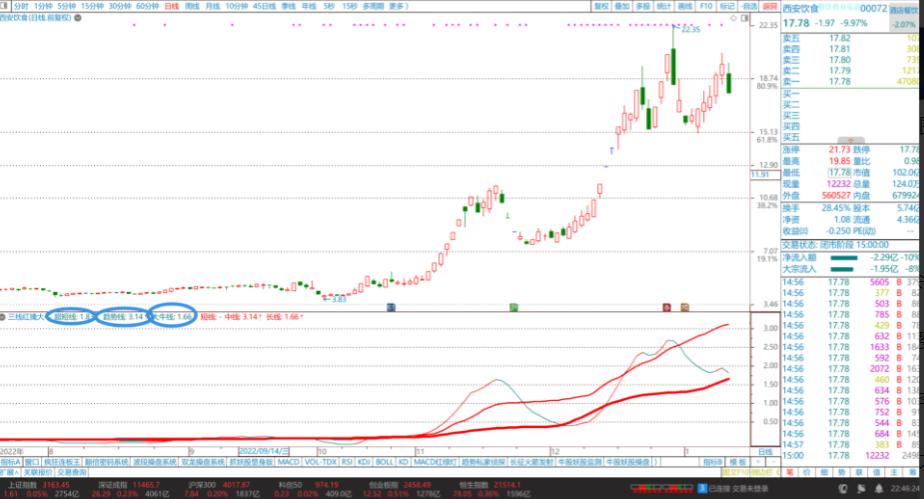The height and width of the screenshot is (499, 924).
Task: Open the 指标A indicator menu
Action: 11,462
